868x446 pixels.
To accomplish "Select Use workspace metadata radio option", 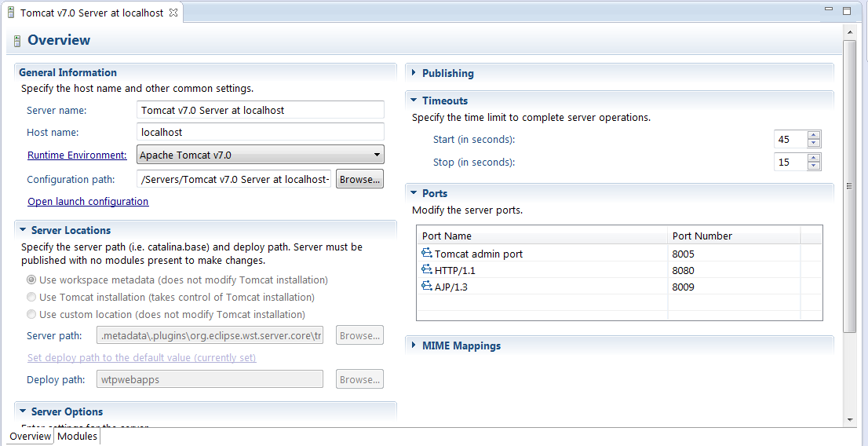I will click(32, 280).
